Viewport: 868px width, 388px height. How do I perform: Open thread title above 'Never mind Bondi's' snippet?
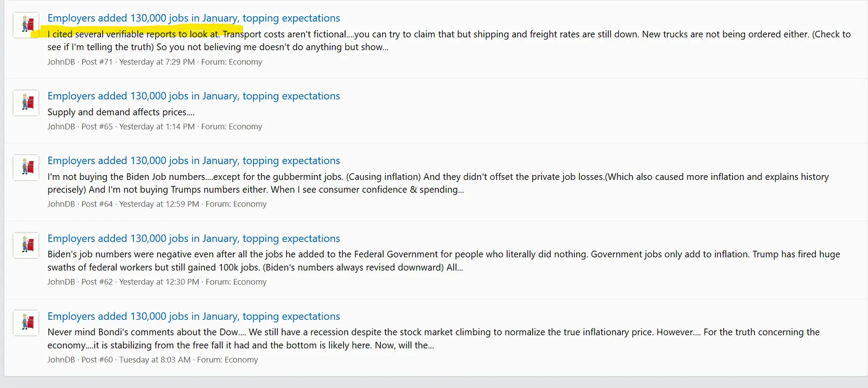(194, 316)
